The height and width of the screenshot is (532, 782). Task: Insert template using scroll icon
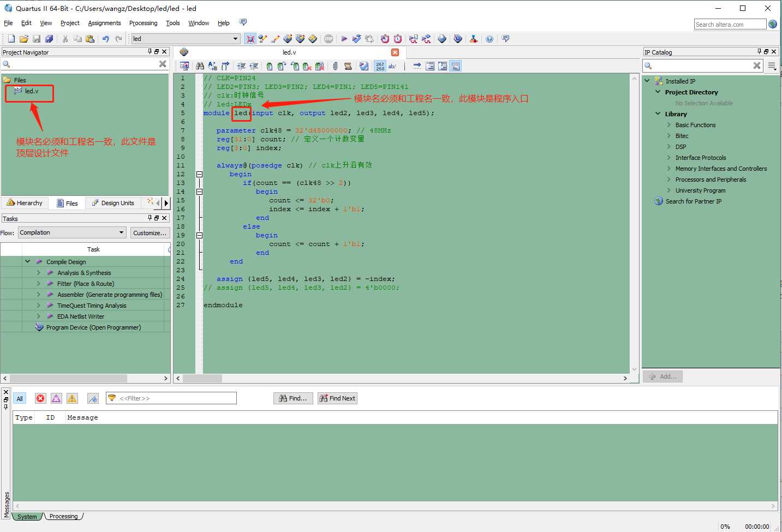[348, 66]
